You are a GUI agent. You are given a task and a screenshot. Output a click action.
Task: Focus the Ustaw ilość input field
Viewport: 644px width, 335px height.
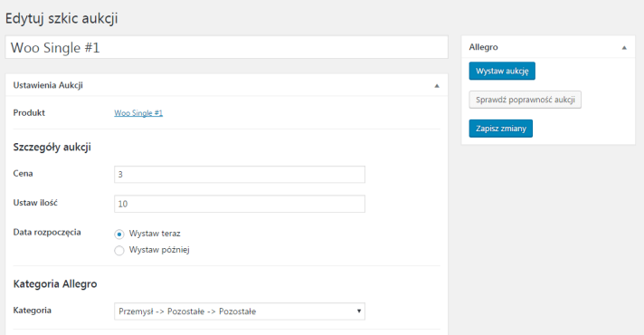coord(240,204)
